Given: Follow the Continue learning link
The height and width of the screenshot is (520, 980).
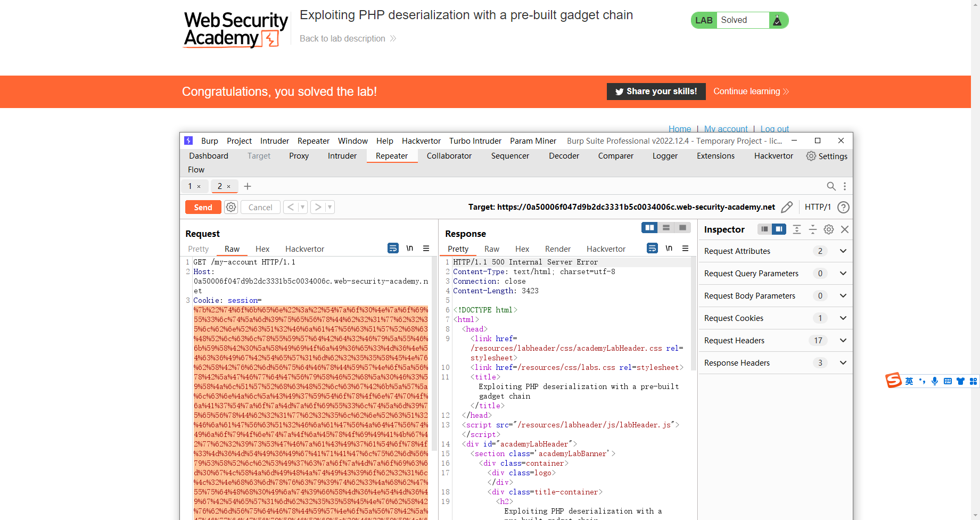Looking at the screenshot, I should [x=751, y=92].
